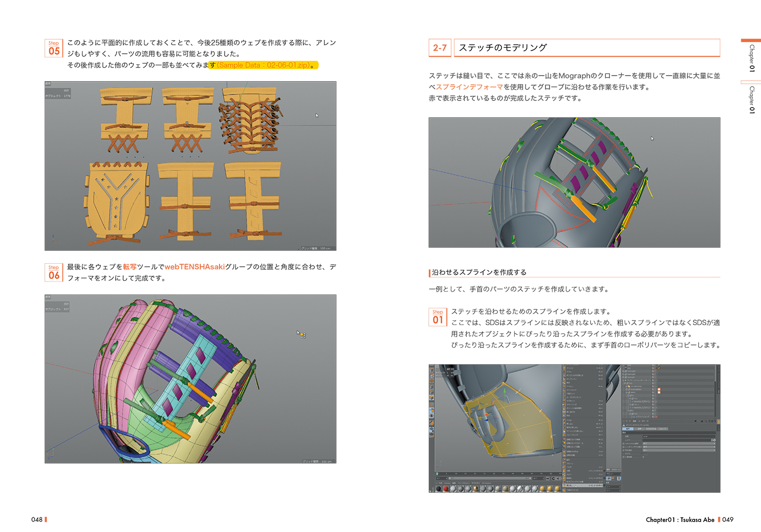Switch to the Compositing tab in attributes
Image resolution: width=761 pixels, height=532 pixels.
650,429
